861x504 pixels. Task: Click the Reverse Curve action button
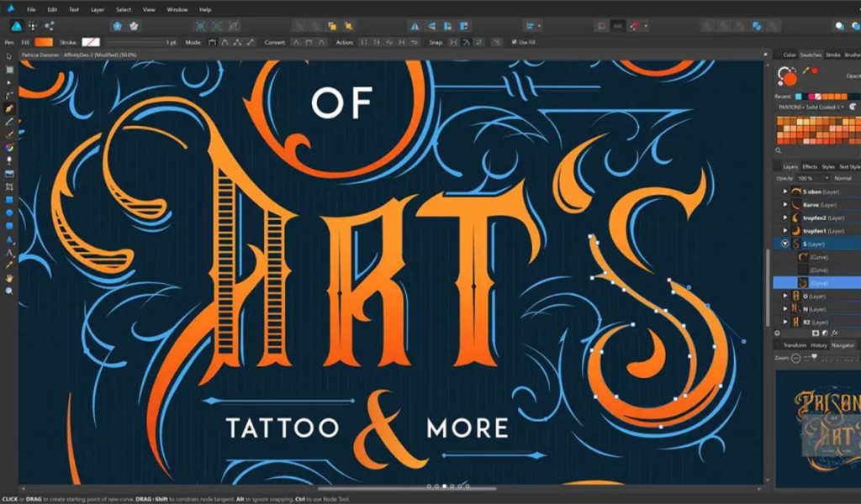(x=415, y=42)
